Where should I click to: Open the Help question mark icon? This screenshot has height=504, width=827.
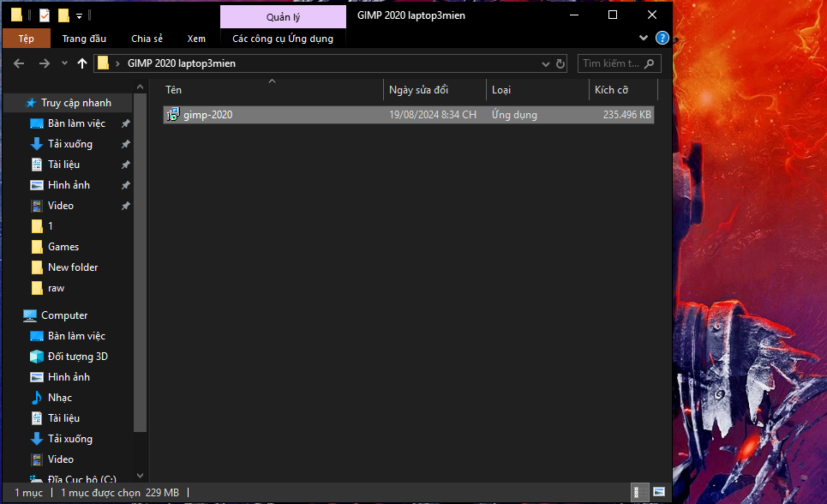tap(662, 39)
